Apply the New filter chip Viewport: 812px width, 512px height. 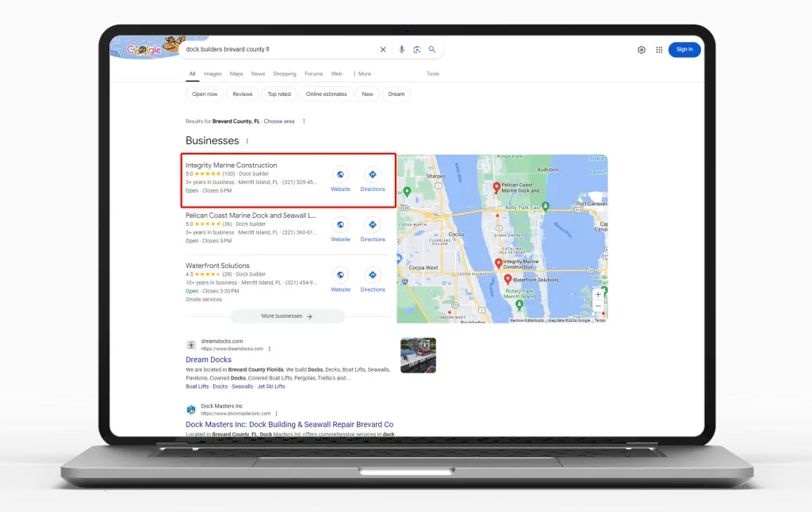[x=367, y=94]
